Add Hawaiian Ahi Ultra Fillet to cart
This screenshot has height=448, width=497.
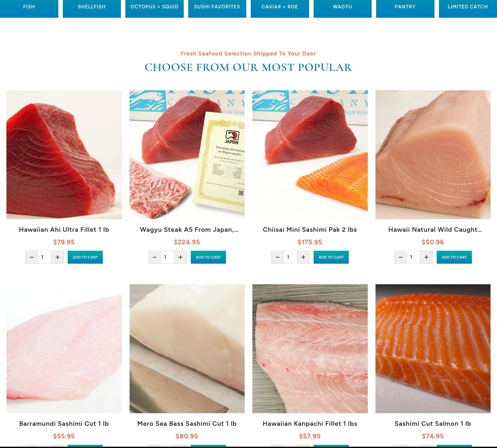coord(85,257)
